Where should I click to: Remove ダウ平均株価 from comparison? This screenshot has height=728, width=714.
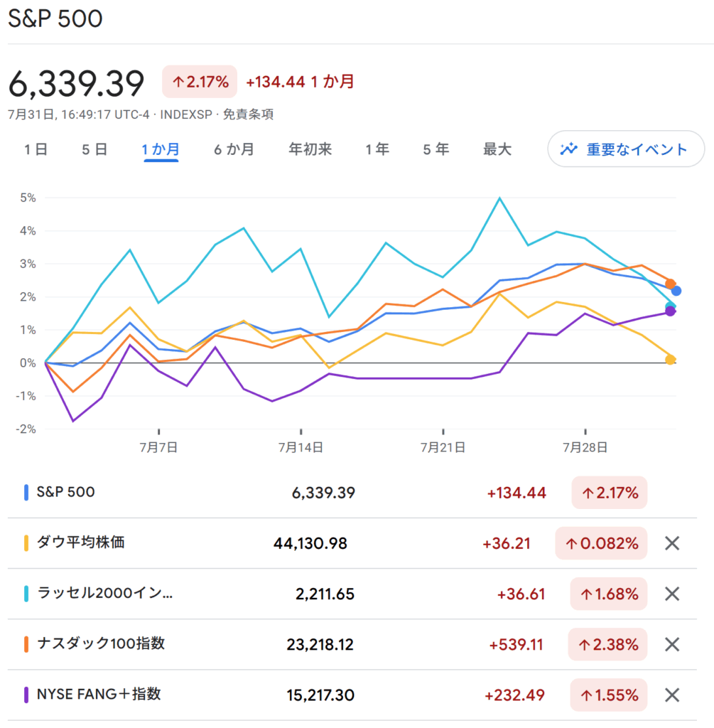click(672, 543)
